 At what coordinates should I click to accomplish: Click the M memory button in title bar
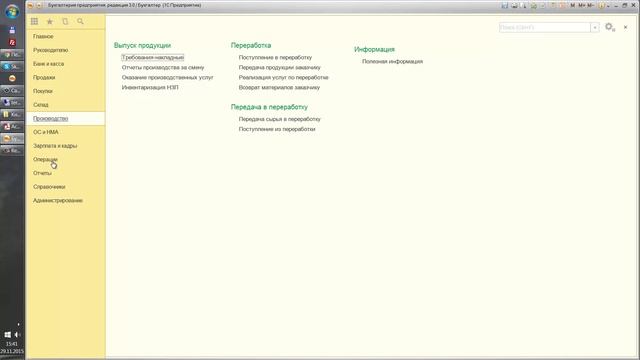[x=572, y=5]
